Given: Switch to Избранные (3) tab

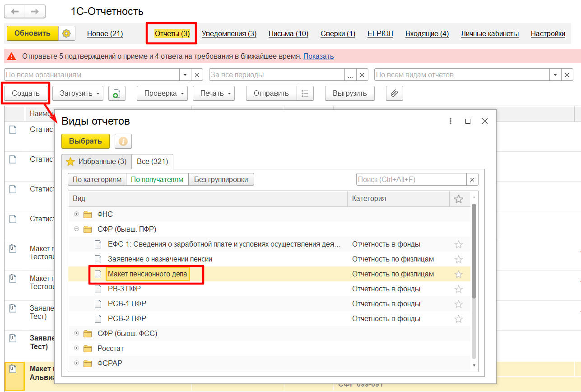Looking at the screenshot, I should pos(96,161).
